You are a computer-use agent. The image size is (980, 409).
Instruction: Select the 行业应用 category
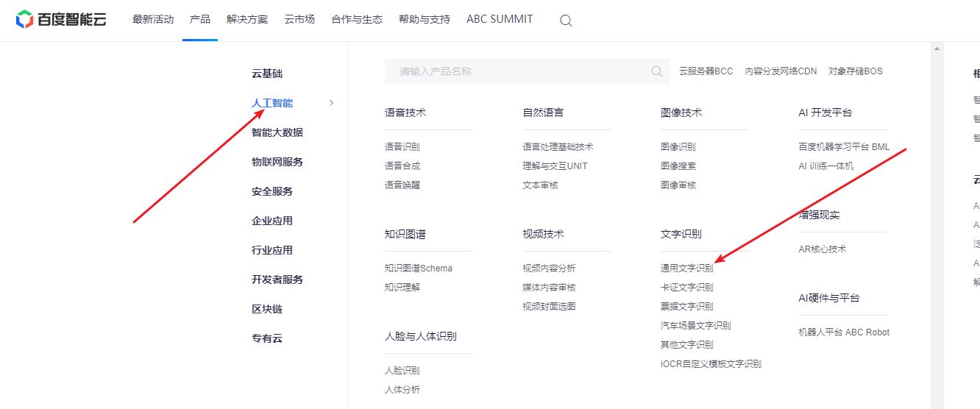coord(272,250)
